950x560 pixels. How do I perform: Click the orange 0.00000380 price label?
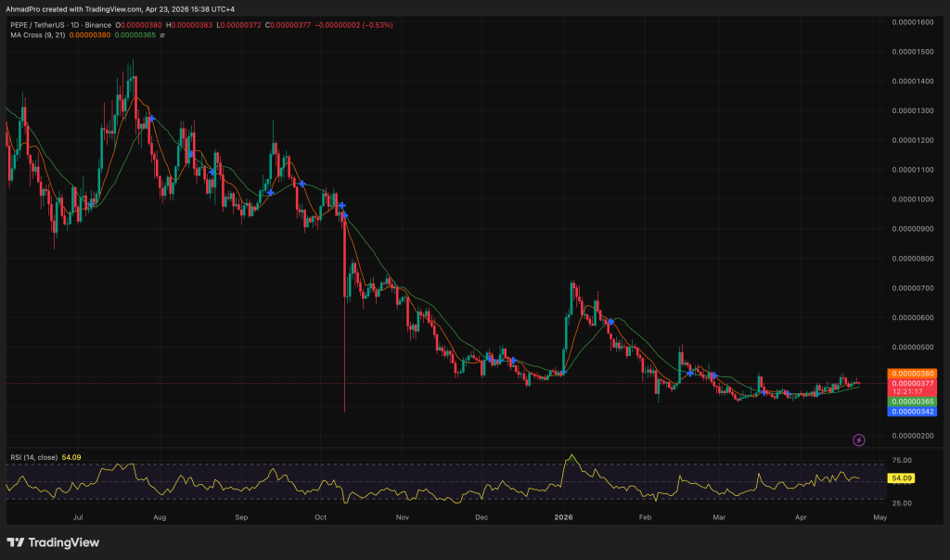[x=910, y=373]
